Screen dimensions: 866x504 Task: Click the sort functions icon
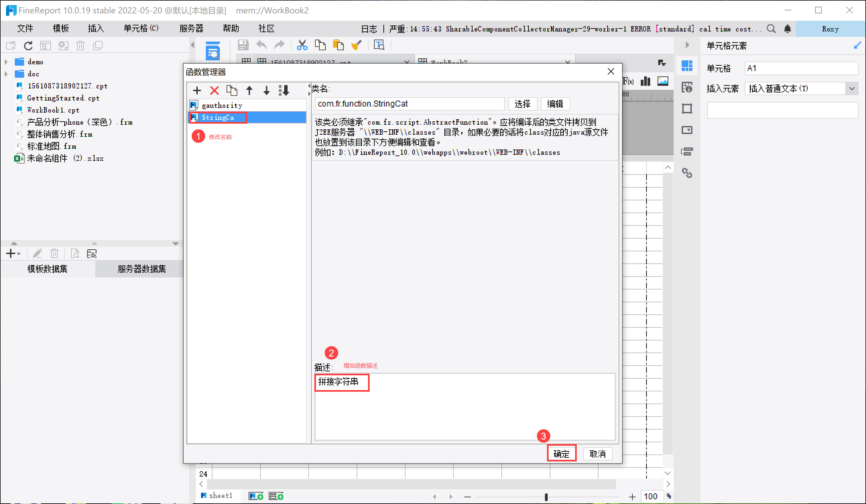click(284, 91)
